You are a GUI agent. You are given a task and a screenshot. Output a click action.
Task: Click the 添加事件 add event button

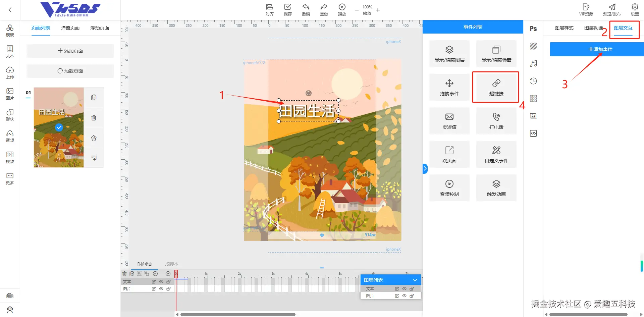(x=597, y=49)
